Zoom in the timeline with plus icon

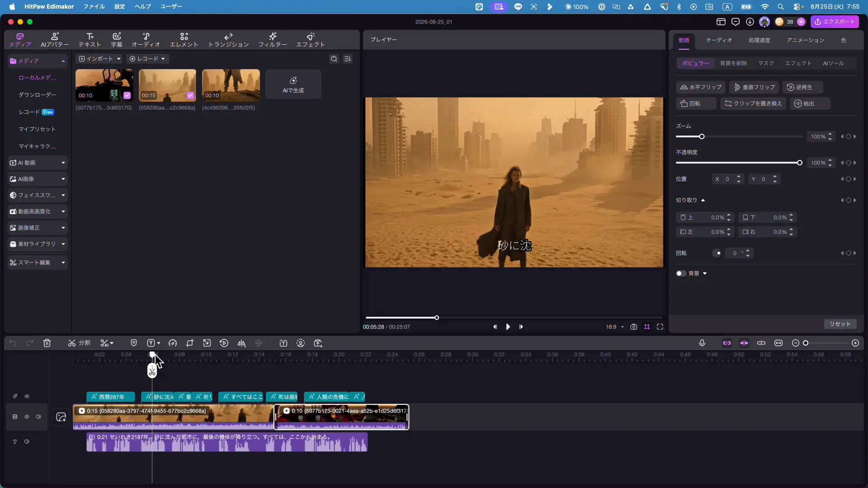[x=855, y=343]
